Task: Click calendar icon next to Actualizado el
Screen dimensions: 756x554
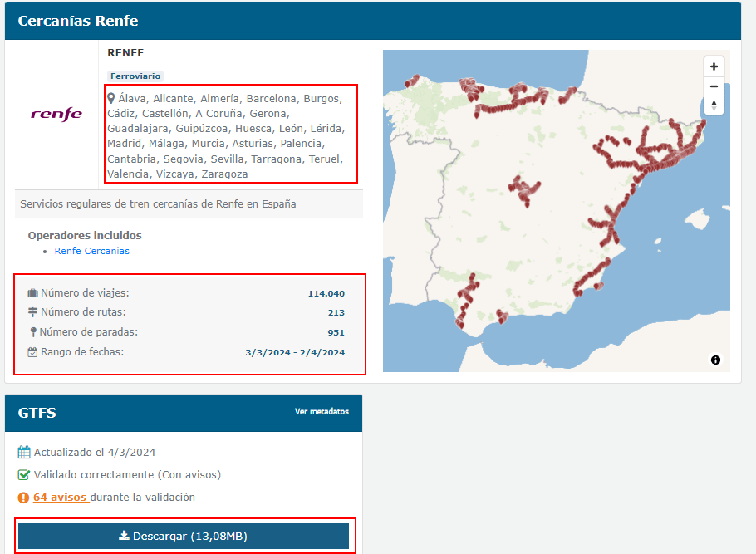Action: click(23, 453)
